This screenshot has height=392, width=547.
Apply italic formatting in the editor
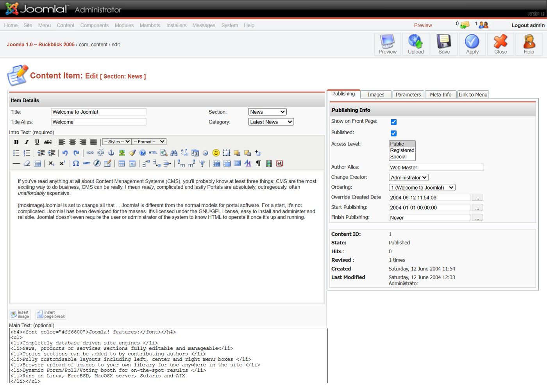27,142
